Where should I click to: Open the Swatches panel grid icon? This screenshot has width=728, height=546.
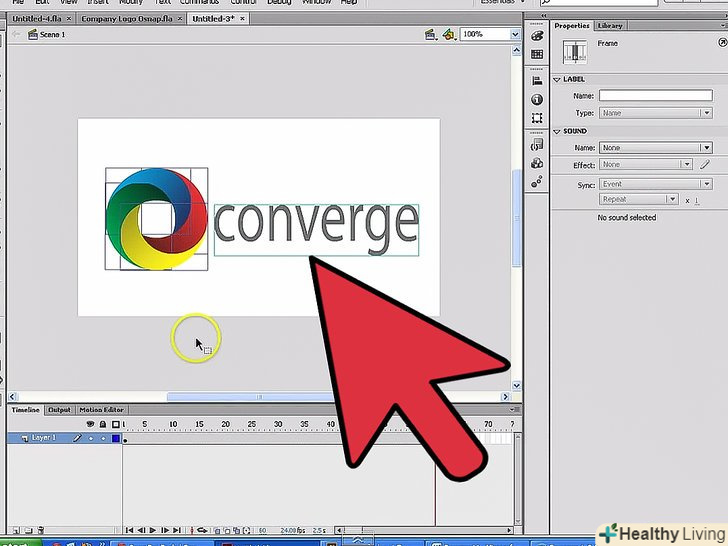coord(537,54)
